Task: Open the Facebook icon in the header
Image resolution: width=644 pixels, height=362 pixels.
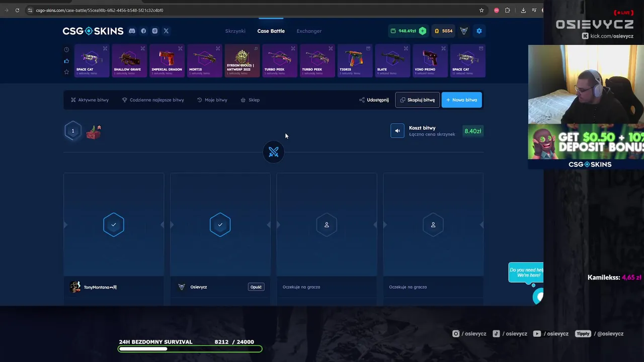Action: pyautogui.click(x=143, y=31)
